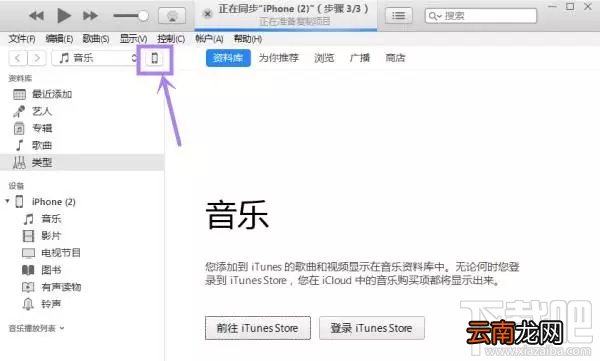The width and height of the screenshot is (600, 361).
Task: Open 音乐 under iPhone (2)
Action: pyautogui.click(x=82, y=219)
